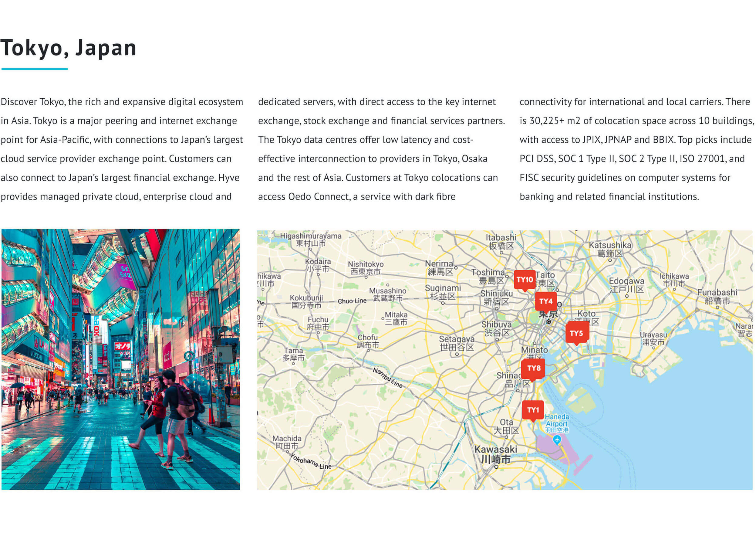Click the Katsushika label on map

point(610,249)
